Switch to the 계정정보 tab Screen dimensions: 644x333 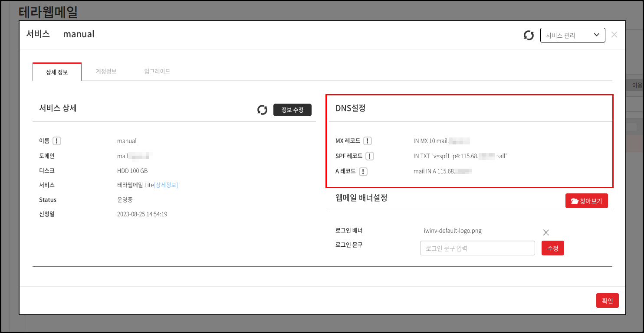point(106,72)
